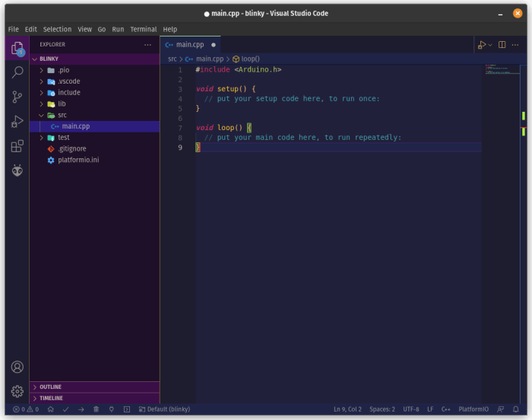Open the Selection menu

[x=57, y=29]
